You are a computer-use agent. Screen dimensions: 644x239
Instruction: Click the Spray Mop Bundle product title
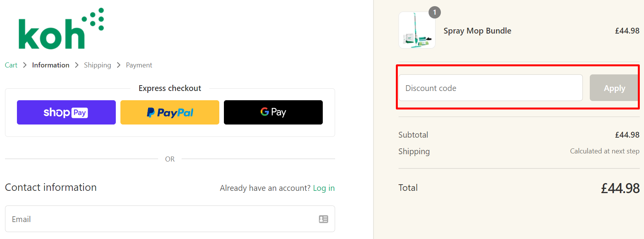point(477,30)
